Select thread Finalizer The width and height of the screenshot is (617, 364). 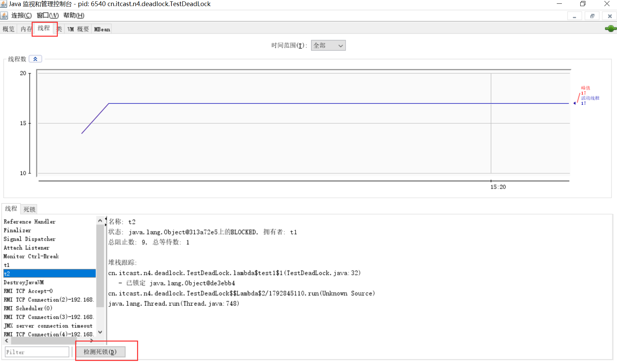pos(50,230)
